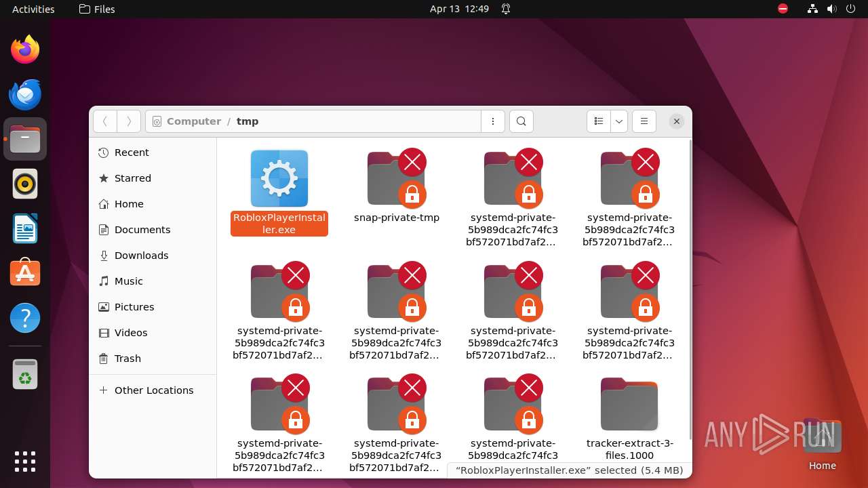Open the Files hamburger main menu

(x=644, y=121)
